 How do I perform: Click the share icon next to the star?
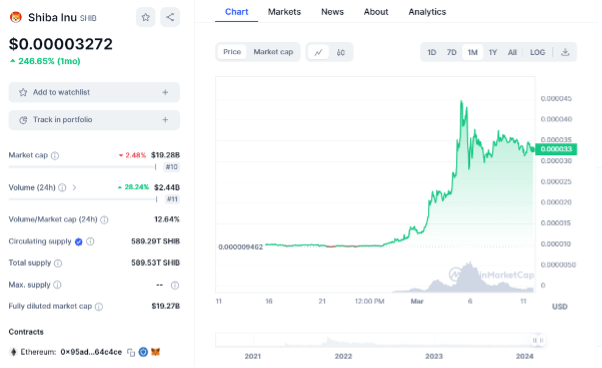pyautogui.click(x=170, y=17)
